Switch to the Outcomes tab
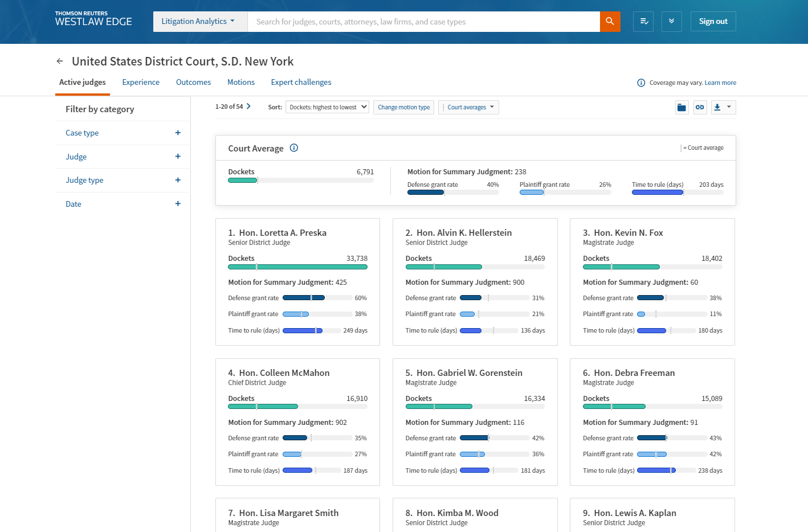Viewport: 808px width, 532px height. pyautogui.click(x=193, y=83)
